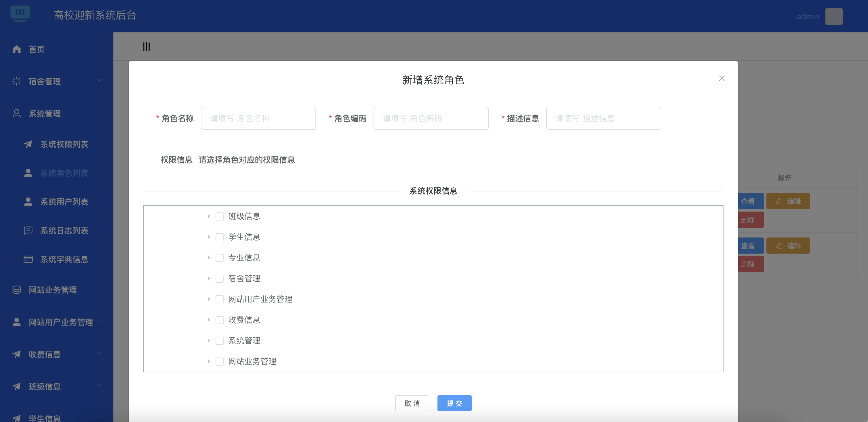The height and width of the screenshot is (422, 868).
Task: Click 高校迎新系统后台 header title
Action: [x=95, y=15]
